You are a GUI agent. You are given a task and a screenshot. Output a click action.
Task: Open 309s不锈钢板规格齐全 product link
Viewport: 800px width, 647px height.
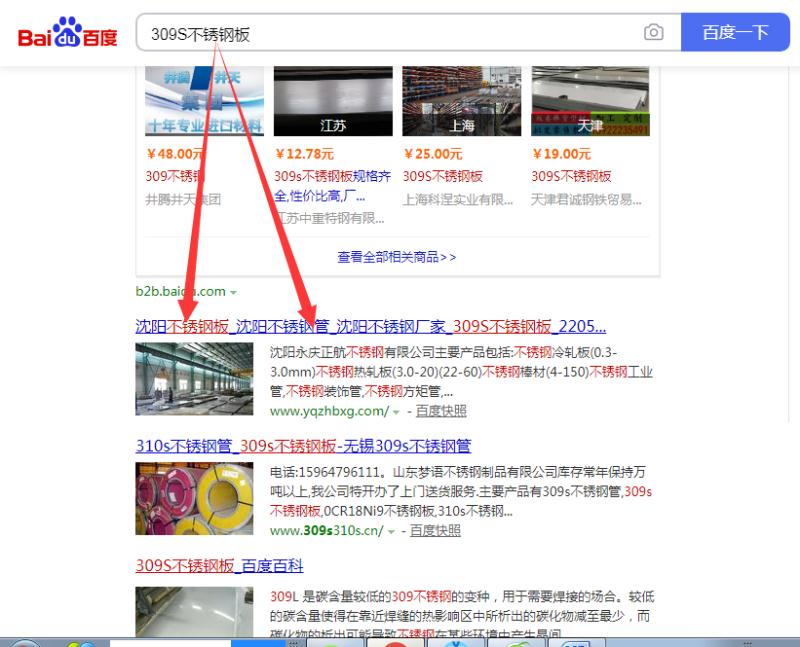[x=333, y=186]
